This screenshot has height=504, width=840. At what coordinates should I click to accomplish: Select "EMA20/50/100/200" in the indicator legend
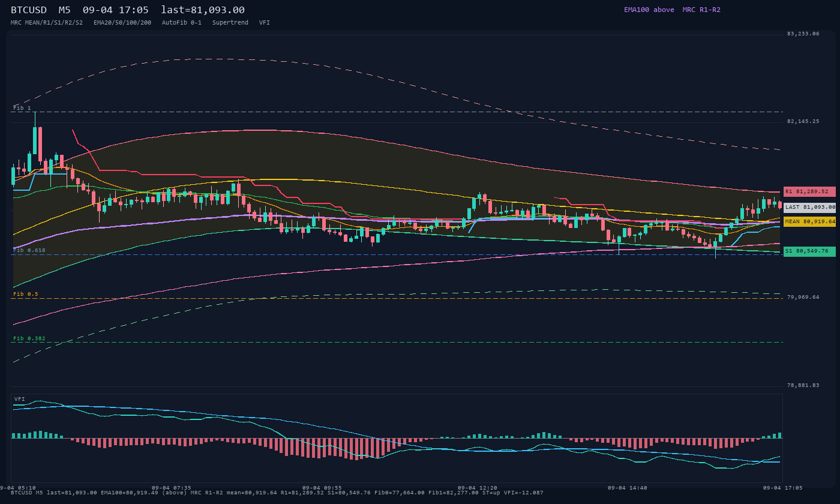point(122,22)
